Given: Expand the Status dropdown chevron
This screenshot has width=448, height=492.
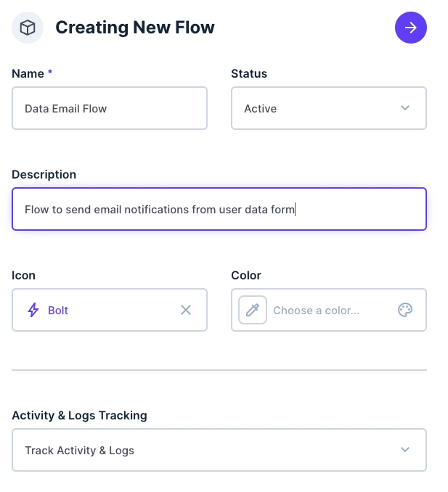Looking at the screenshot, I should point(405,108).
